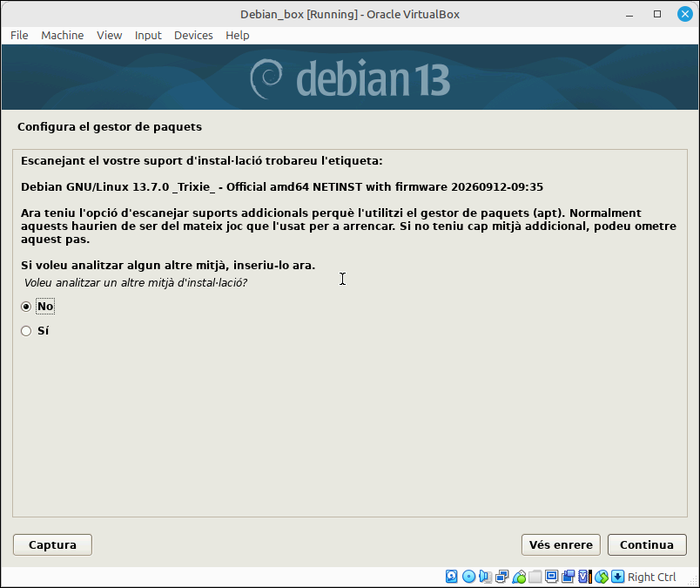
Task: Click the CPU virtualization status icon
Action: point(585,577)
